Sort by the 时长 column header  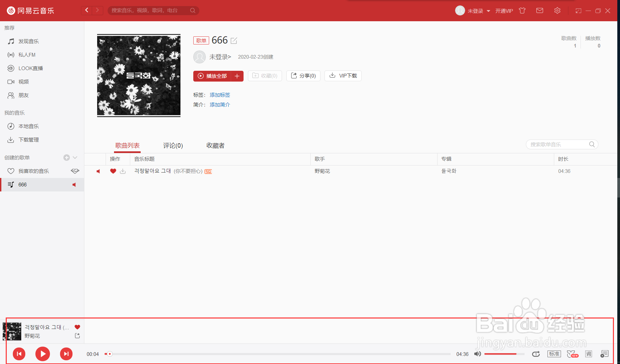coord(585,159)
